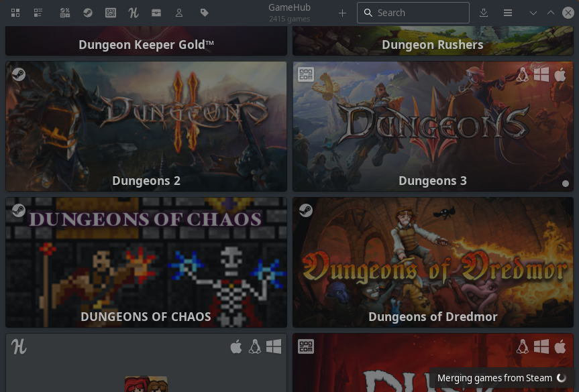Viewport: 579px width, 392px height.
Task: Click the "Dungeons of Dredmor" title text
Action: pyautogui.click(x=433, y=317)
